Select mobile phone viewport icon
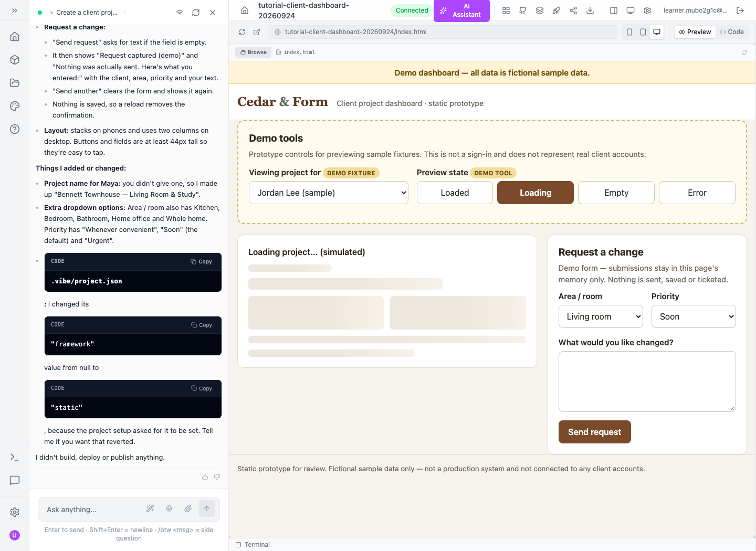 629,32
